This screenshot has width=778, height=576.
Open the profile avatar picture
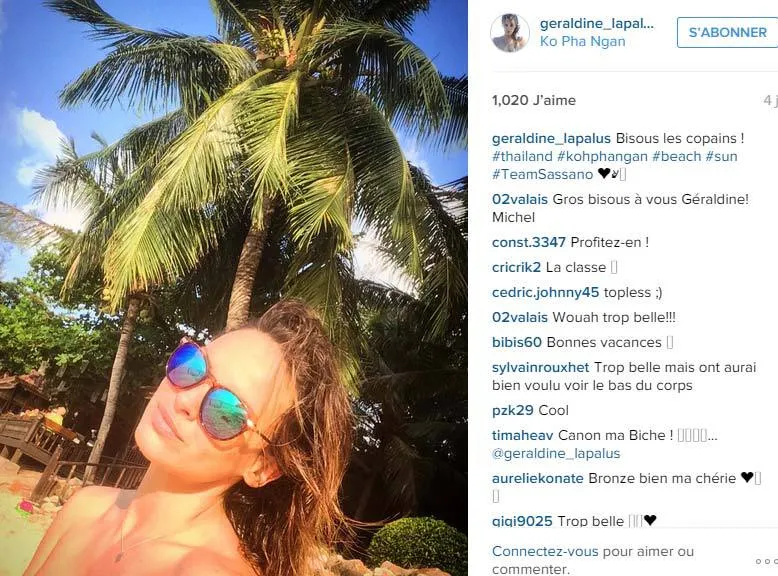coord(510,32)
